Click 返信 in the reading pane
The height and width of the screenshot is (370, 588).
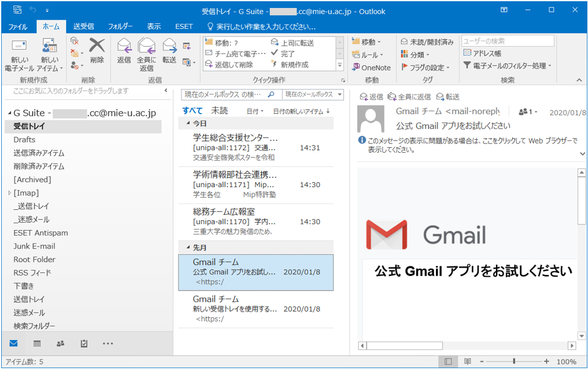click(x=371, y=97)
